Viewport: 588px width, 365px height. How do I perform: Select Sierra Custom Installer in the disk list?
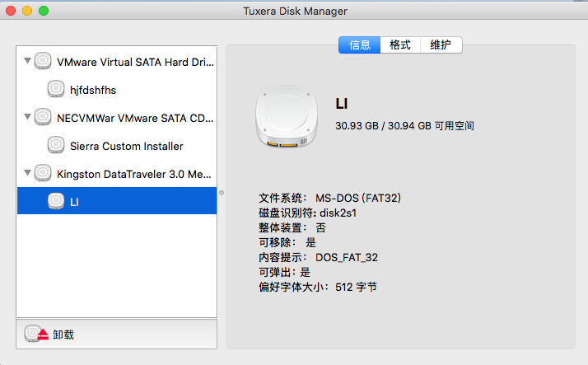click(117, 146)
